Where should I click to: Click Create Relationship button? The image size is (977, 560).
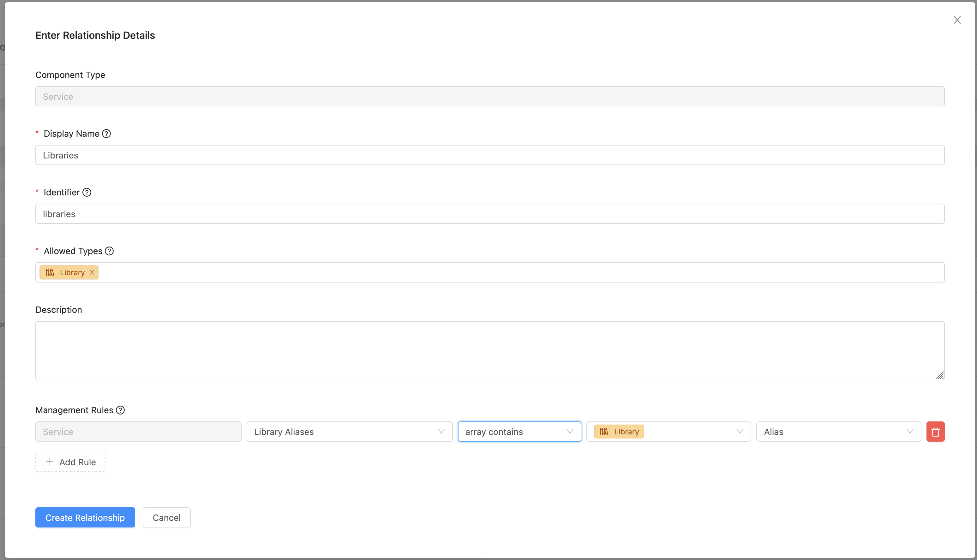click(85, 517)
